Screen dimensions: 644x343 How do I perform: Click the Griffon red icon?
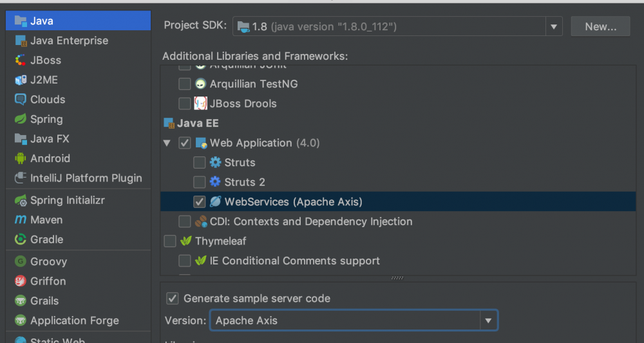point(21,281)
